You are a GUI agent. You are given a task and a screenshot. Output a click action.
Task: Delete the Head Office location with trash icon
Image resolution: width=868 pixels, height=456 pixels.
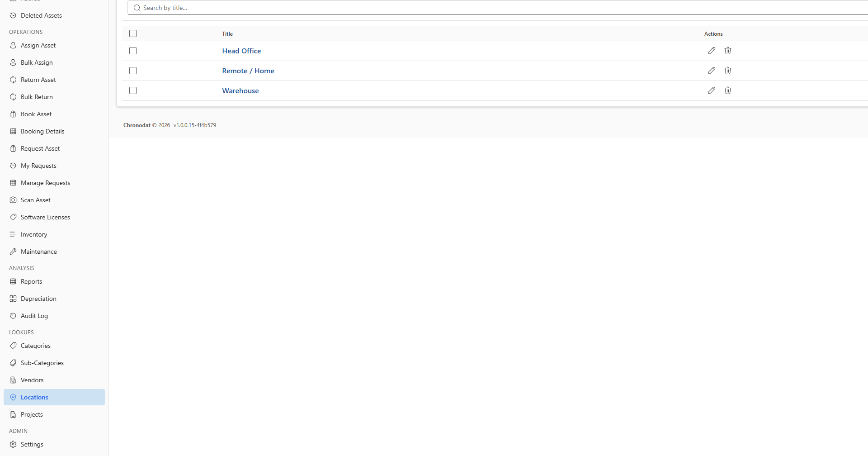(728, 51)
